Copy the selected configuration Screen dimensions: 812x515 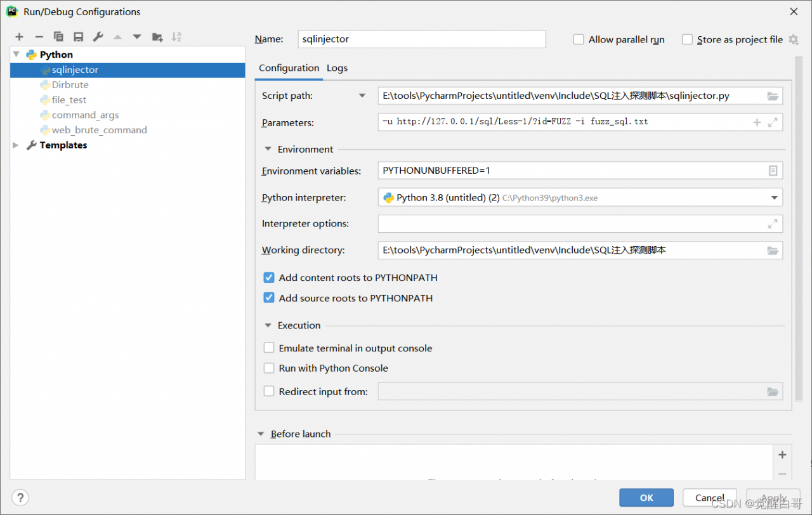point(58,37)
